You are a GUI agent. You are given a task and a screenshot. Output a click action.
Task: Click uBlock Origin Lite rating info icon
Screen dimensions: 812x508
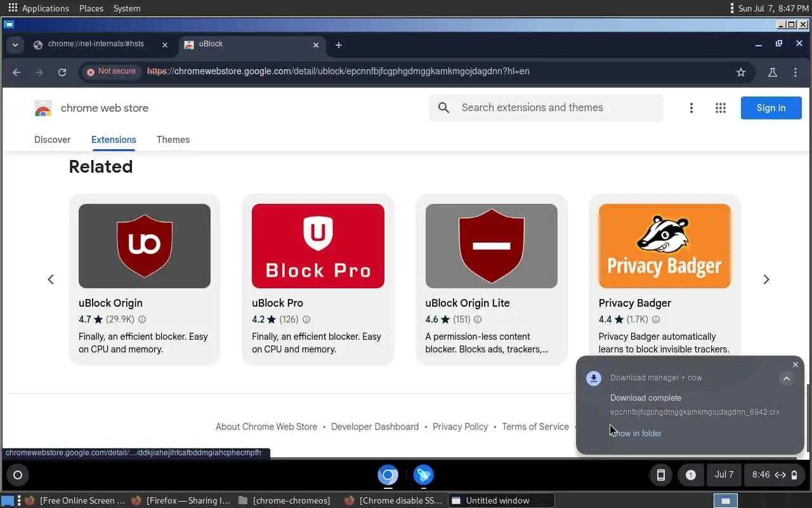478,319
